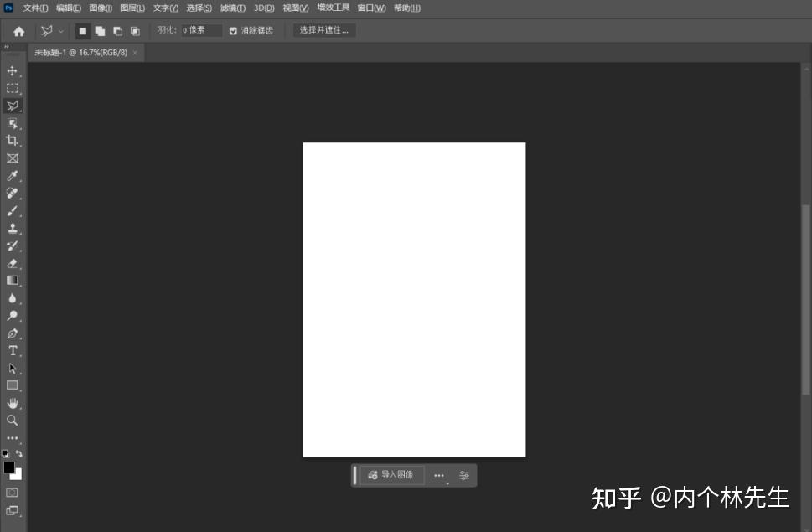812x532 pixels.
Task: Toggle the 消除锯齿 anti-alias checkbox
Action: pos(233,31)
